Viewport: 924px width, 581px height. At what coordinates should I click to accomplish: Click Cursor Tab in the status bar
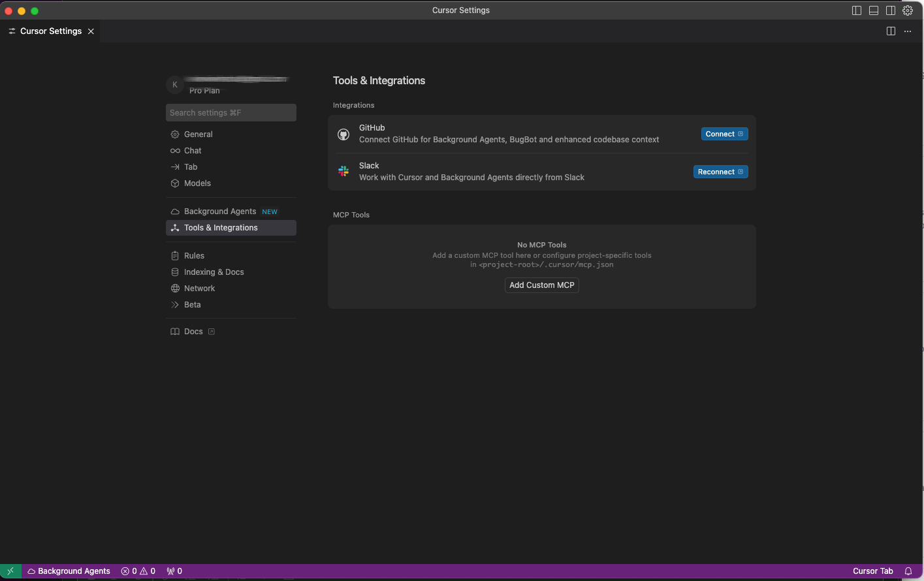click(873, 571)
